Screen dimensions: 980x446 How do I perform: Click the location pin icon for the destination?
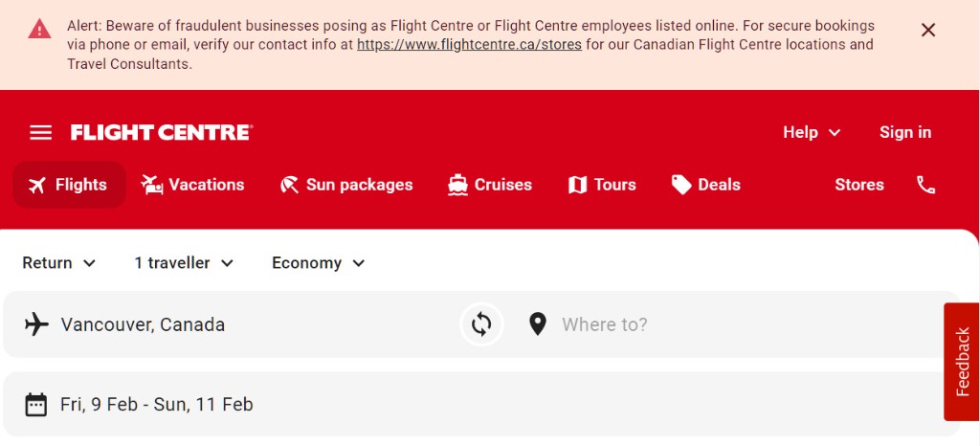[538, 324]
